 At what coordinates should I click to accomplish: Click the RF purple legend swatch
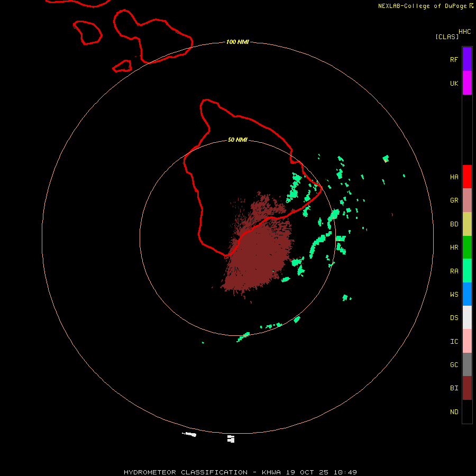467,59
